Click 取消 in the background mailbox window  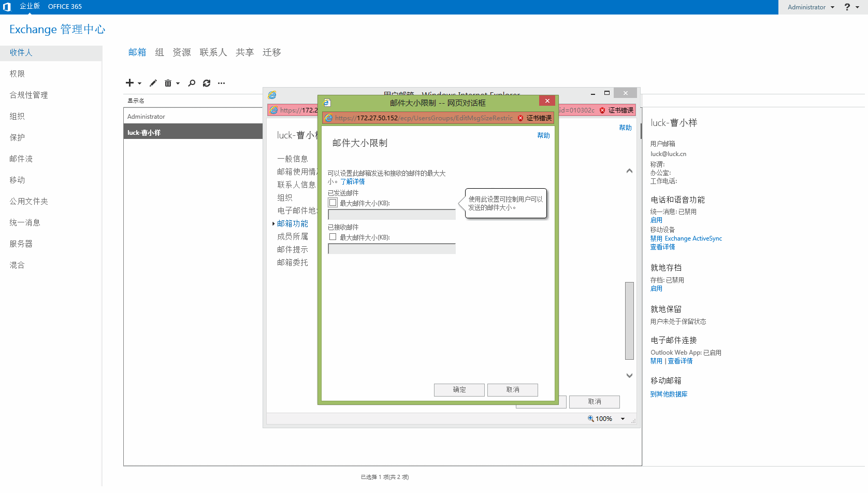[x=595, y=402]
